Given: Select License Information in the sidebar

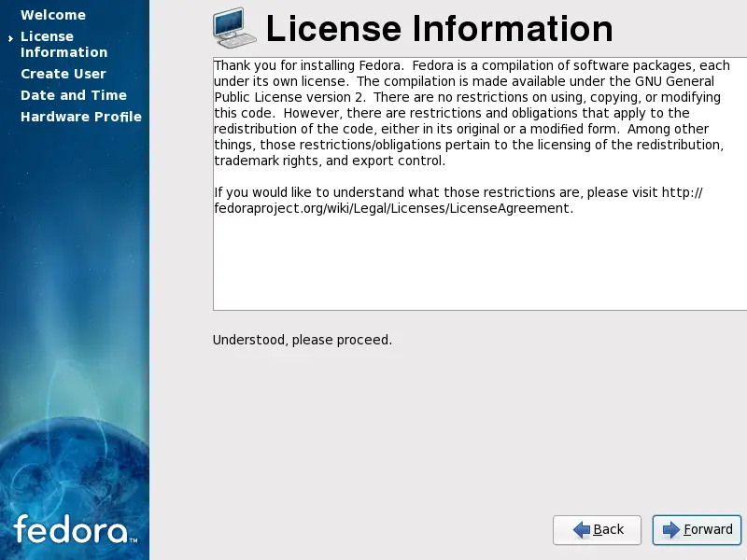Looking at the screenshot, I should [x=63, y=44].
